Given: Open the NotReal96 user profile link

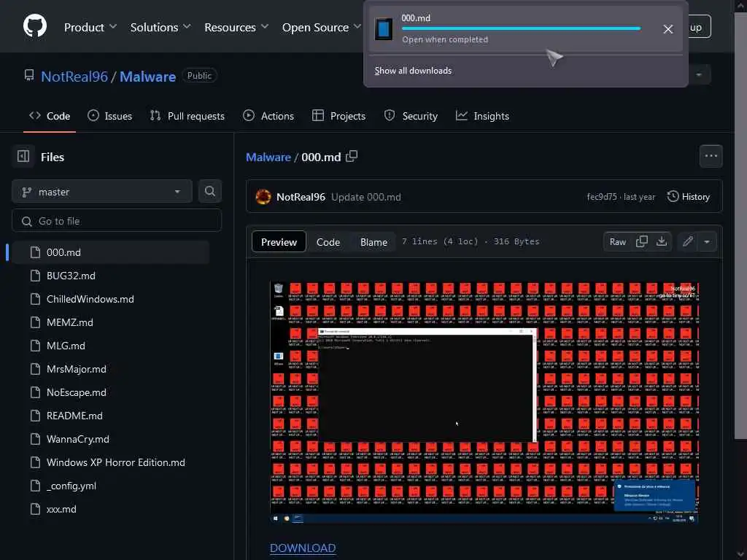Looking at the screenshot, I should pos(74,76).
